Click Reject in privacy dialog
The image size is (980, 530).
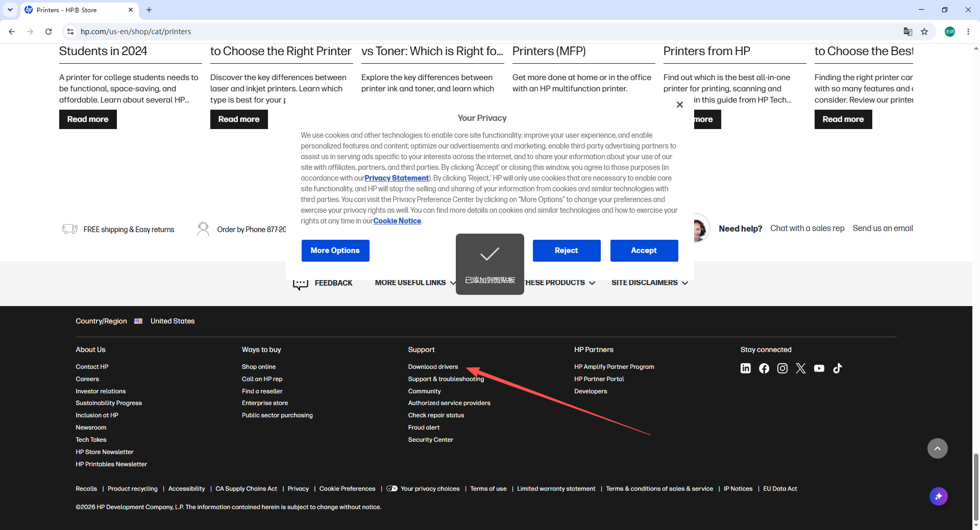[566, 250]
